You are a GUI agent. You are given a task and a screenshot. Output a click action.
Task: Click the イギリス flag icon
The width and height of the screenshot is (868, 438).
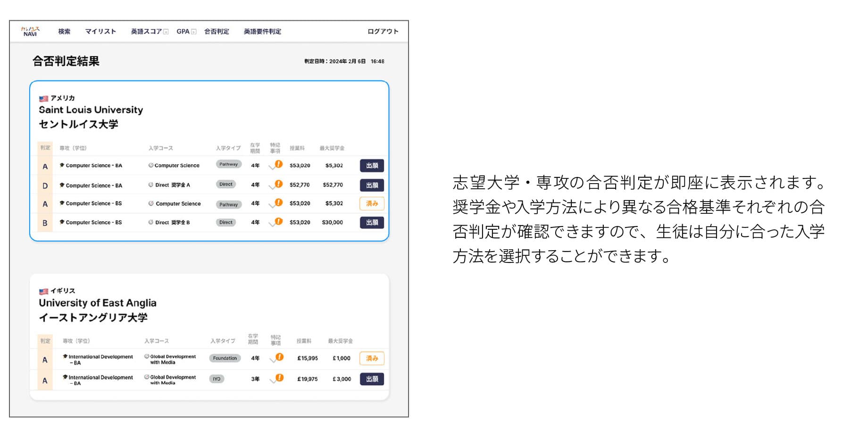(44, 292)
